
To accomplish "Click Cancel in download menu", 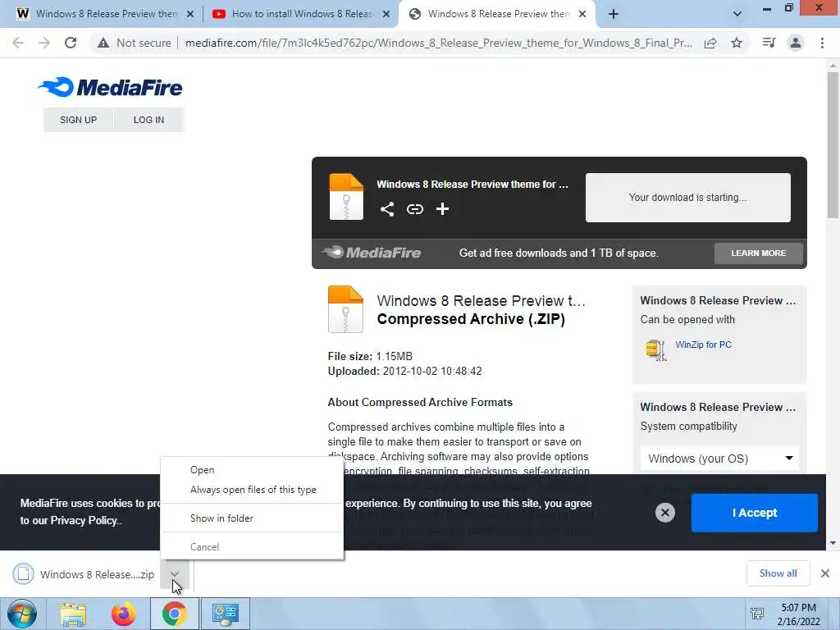I will pyautogui.click(x=252, y=547).
